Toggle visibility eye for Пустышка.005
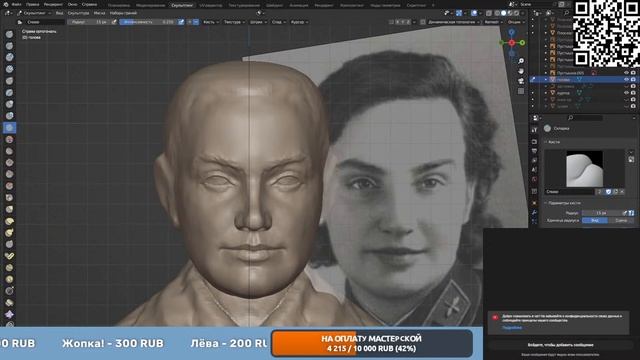 [626, 73]
